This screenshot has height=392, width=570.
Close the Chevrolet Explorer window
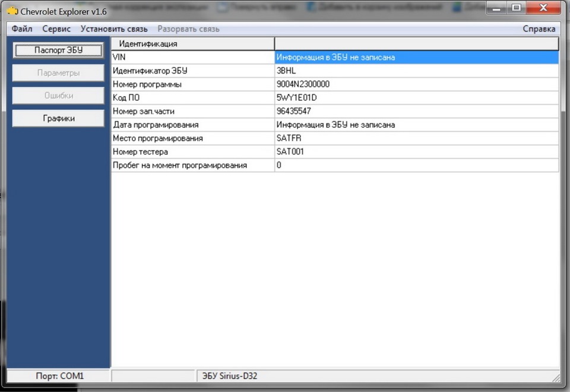543,8
